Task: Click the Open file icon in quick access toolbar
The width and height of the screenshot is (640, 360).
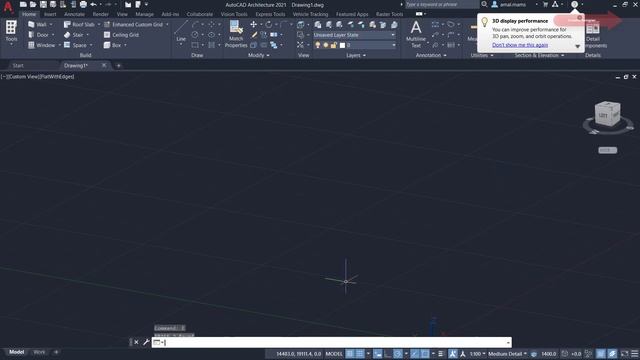Action: [x=33, y=4]
